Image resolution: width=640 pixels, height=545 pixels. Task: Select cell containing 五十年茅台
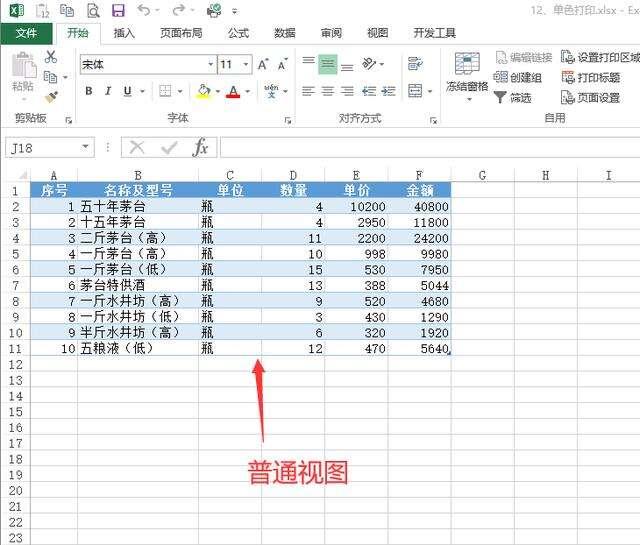pos(138,206)
